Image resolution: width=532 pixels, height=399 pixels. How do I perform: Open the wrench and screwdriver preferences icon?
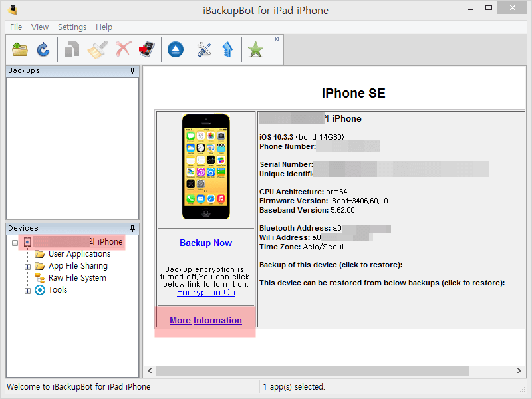click(x=204, y=49)
